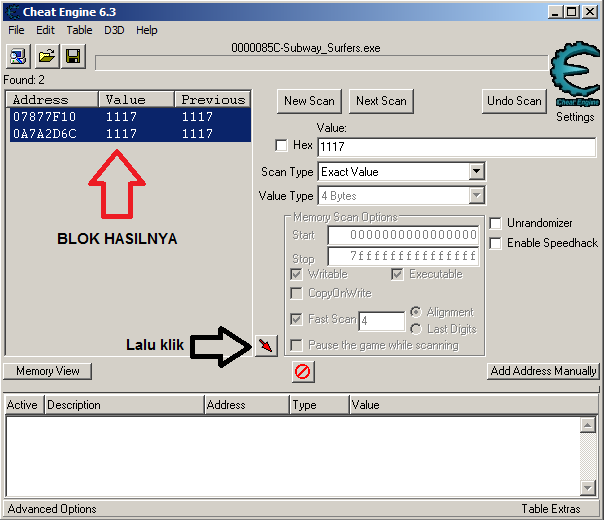Click the red clear address list icon
The width and height of the screenshot is (604, 520).
tap(303, 372)
